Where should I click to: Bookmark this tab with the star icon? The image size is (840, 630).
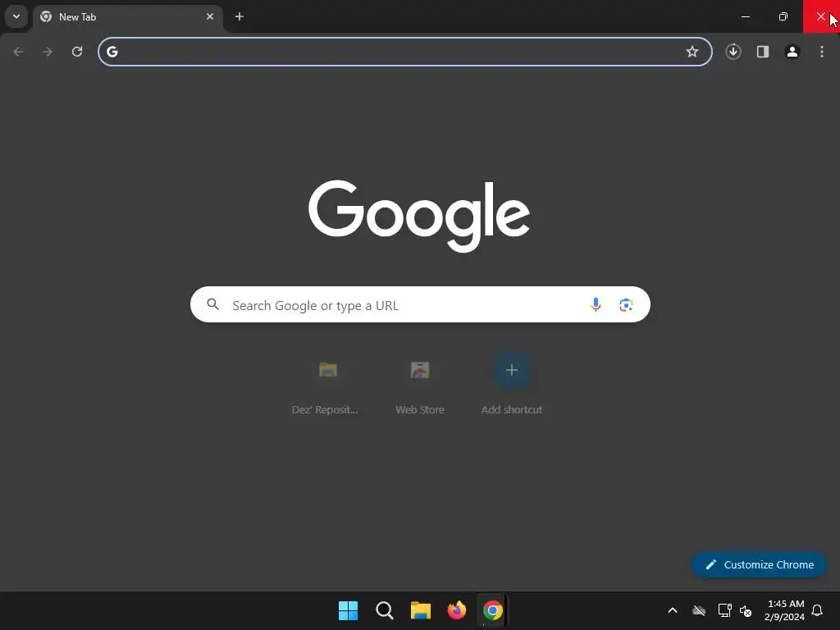click(x=692, y=52)
